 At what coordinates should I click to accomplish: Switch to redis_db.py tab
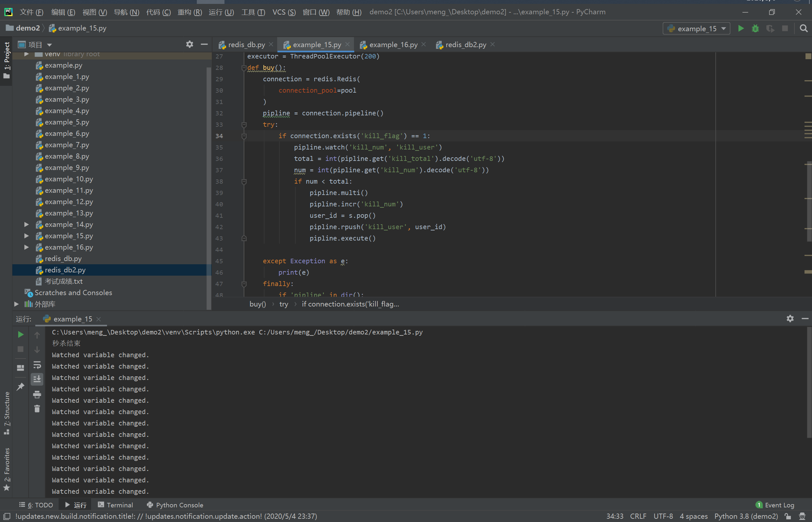(244, 44)
